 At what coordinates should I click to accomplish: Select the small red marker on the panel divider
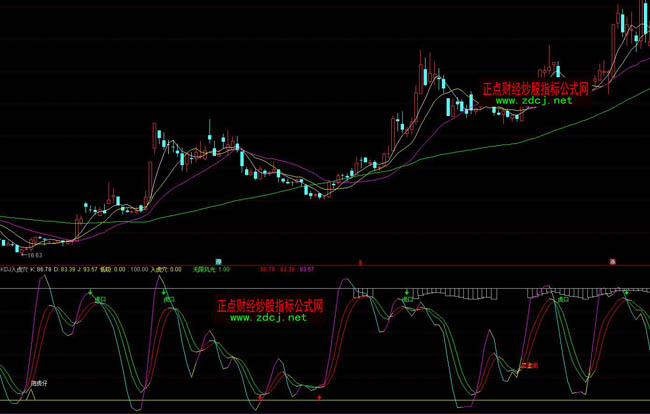point(610,261)
